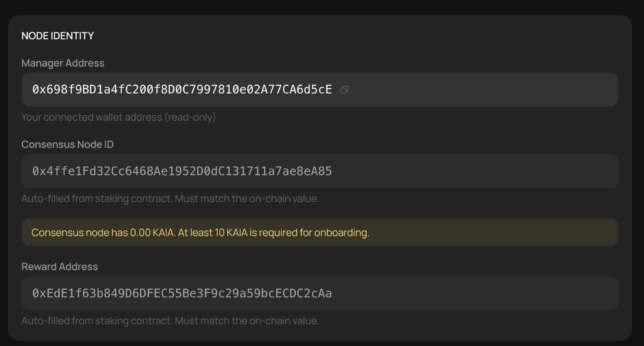
Task: Select the address text starting with 0x698f
Action: point(182,90)
